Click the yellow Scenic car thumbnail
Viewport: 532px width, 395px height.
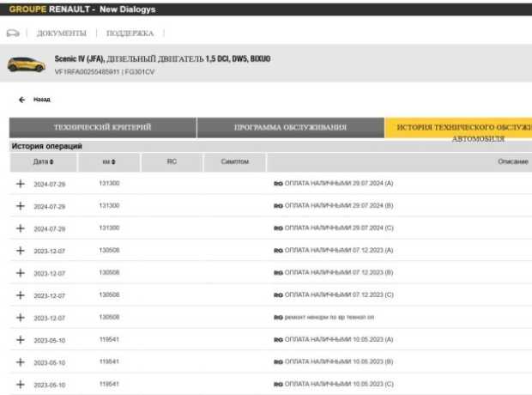pyautogui.click(x=27, y=64)
